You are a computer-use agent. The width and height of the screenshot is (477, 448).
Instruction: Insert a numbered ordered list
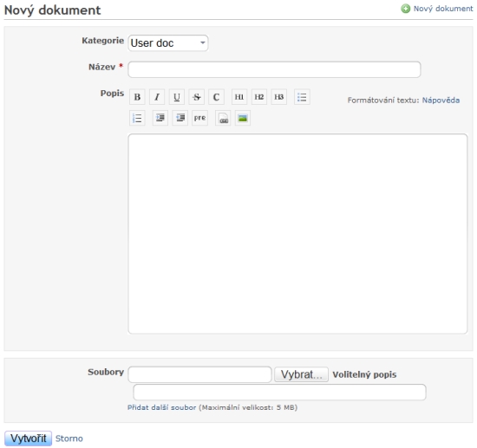click(137, 118)
